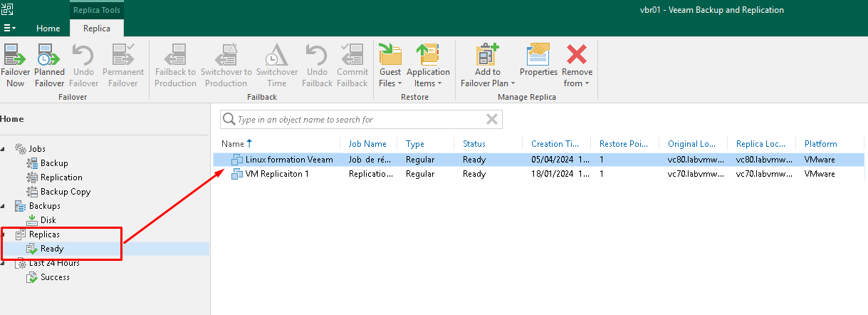The height and width of the screenshot is (315, 868).
Task: Click the Jobs gear icon
Action: 20,149
